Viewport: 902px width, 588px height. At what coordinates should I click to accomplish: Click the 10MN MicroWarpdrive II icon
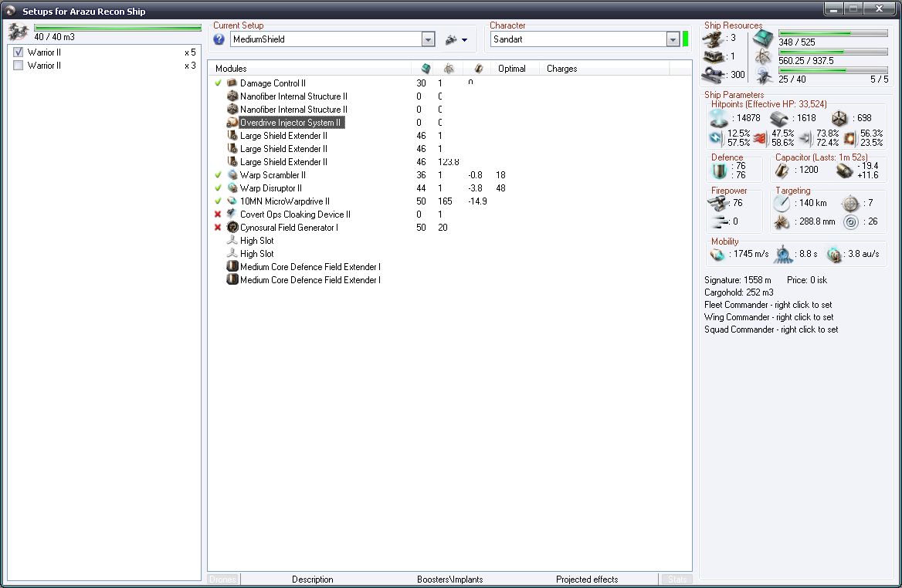(232, 201)
